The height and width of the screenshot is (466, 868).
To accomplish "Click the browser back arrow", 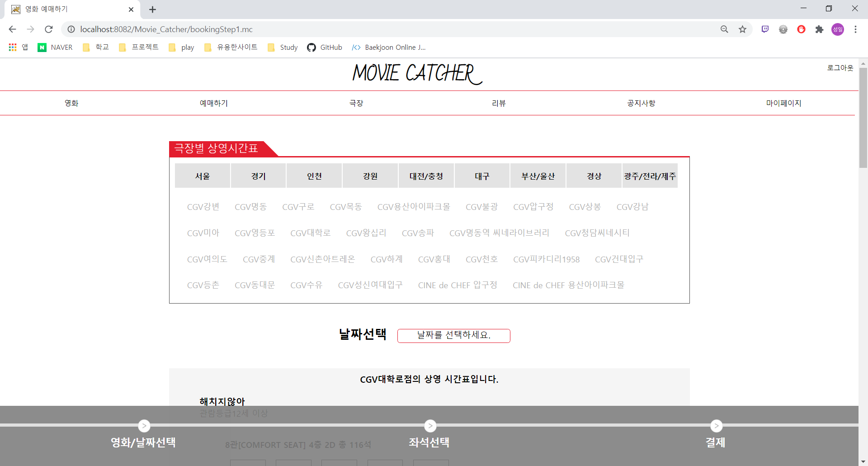I will 12,29.
